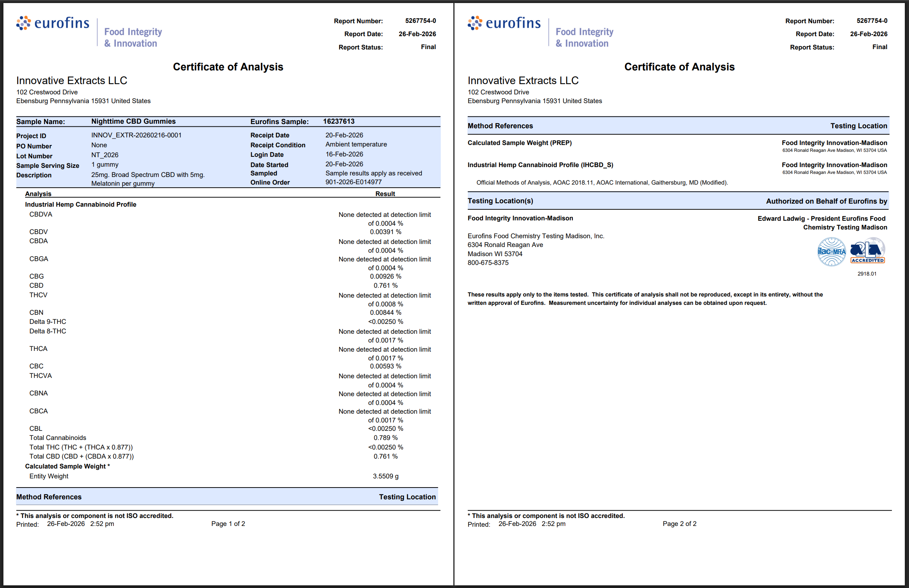909x588 pixels.
Task: Click Food Integrity & Innovation on page one
Action: point(133,37)
